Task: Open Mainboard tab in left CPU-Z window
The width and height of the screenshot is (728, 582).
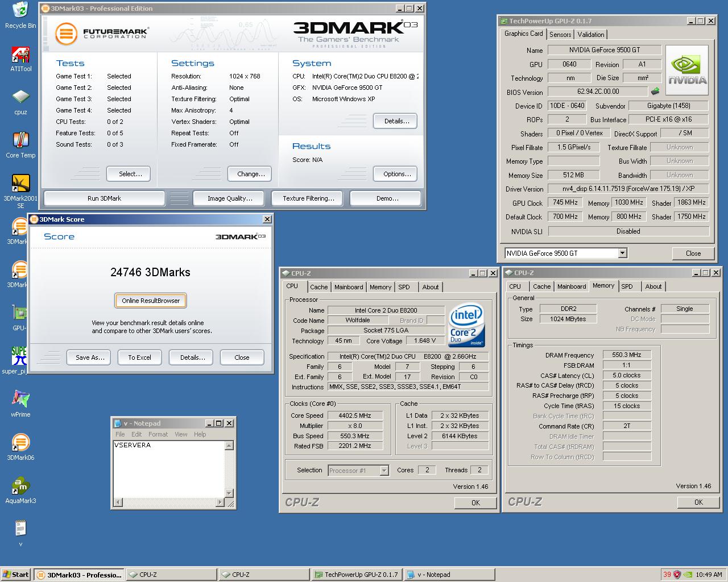Action: [x=349, y=287]
